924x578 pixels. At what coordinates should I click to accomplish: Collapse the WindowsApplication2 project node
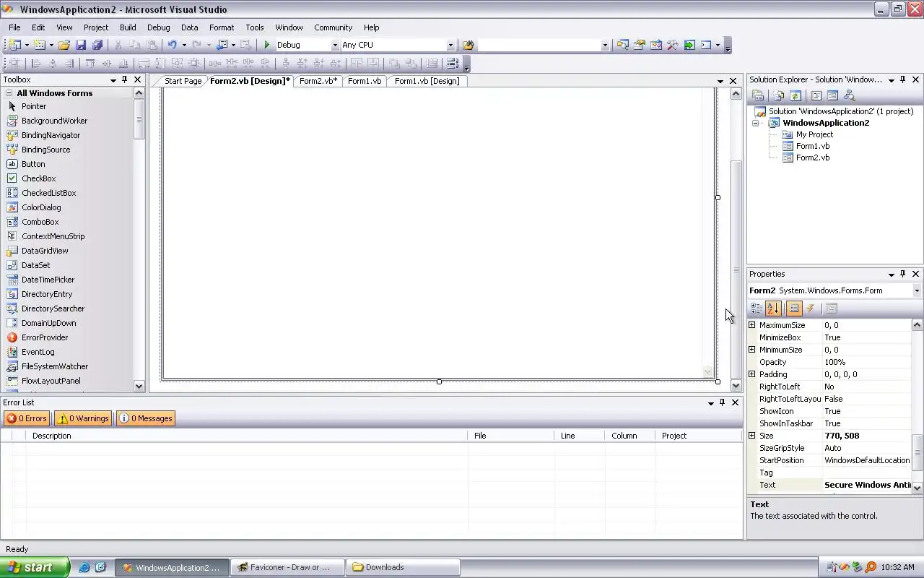(756, 123)
